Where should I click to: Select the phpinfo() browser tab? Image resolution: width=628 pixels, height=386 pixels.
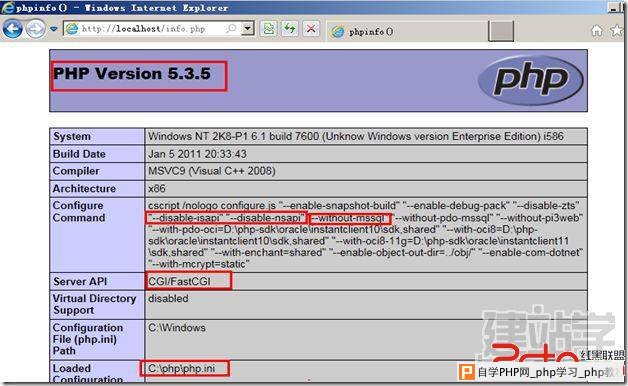407,31
